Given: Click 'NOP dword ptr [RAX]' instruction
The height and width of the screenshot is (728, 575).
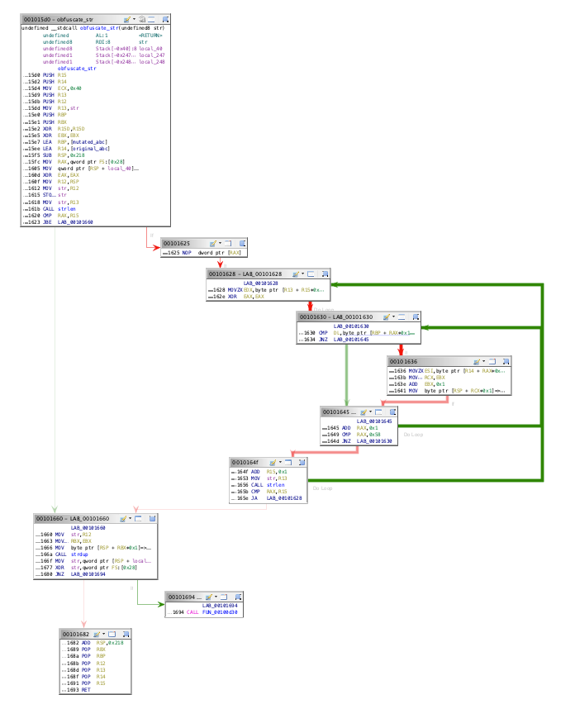Looking at the screenshot, I should click(202, 253).
